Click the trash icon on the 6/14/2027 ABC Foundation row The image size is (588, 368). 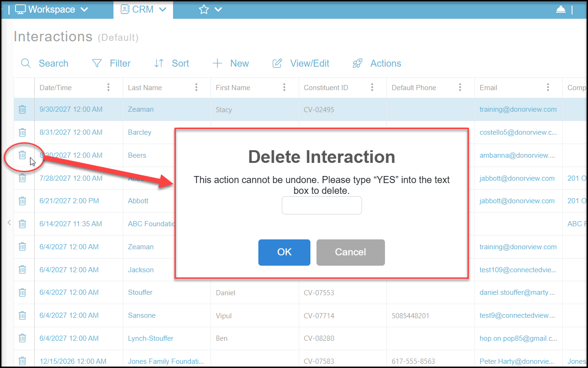coord(22,224)
